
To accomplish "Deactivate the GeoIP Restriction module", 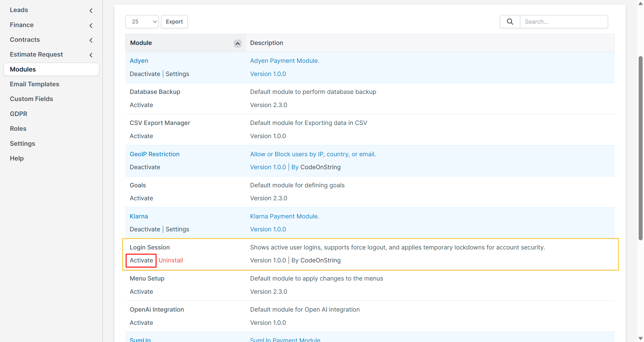I will pos(145,167).
